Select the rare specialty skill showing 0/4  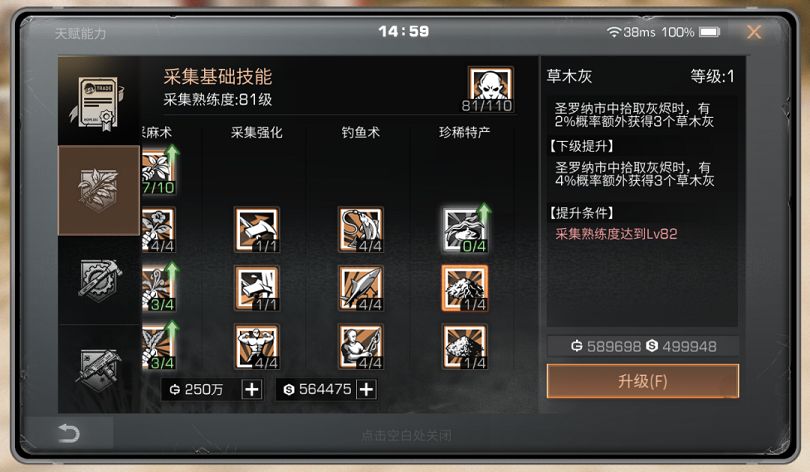(x=464, y=230)
